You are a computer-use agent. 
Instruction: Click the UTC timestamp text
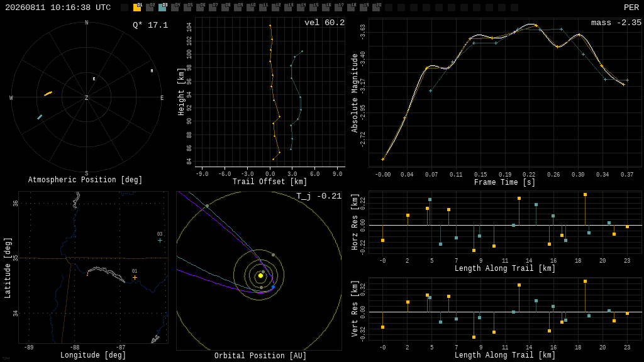(x=58, y=8)
